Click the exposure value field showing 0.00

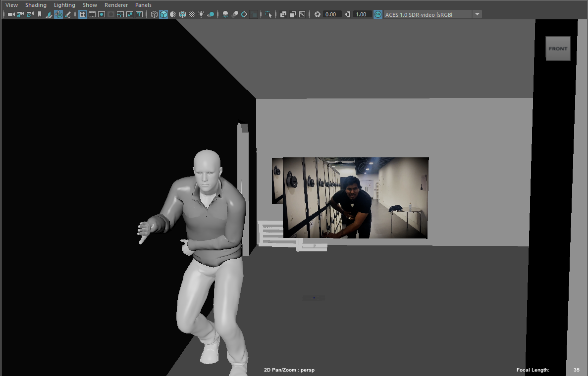click(331, 14)
